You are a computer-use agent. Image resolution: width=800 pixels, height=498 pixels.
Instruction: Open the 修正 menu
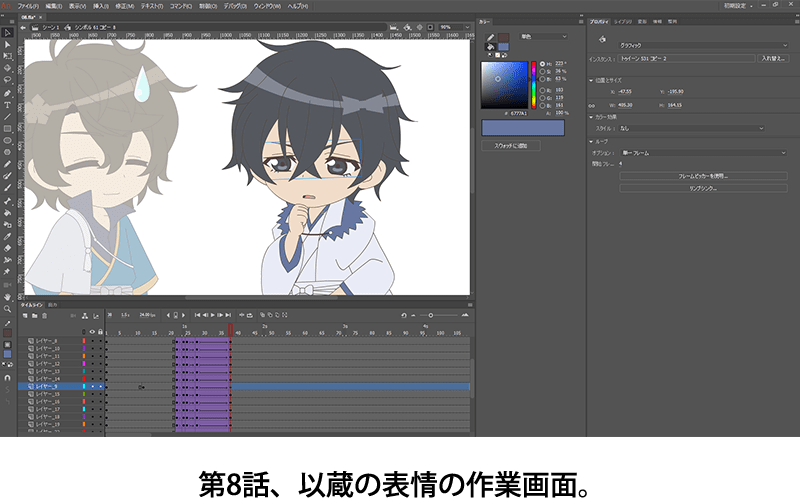(x=125, y=6)
